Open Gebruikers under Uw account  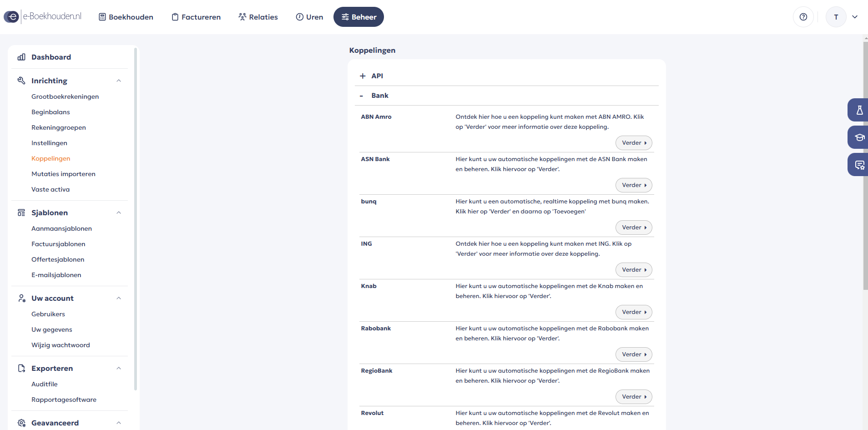coord(48,314)
